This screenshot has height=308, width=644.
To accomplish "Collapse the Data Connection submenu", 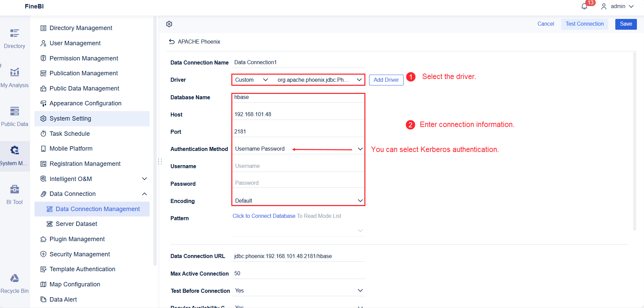I will point(145,194).
